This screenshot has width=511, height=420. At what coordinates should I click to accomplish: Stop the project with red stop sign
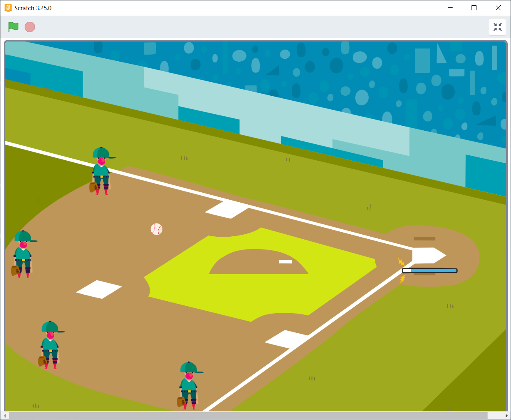click(x=30, y=27)
